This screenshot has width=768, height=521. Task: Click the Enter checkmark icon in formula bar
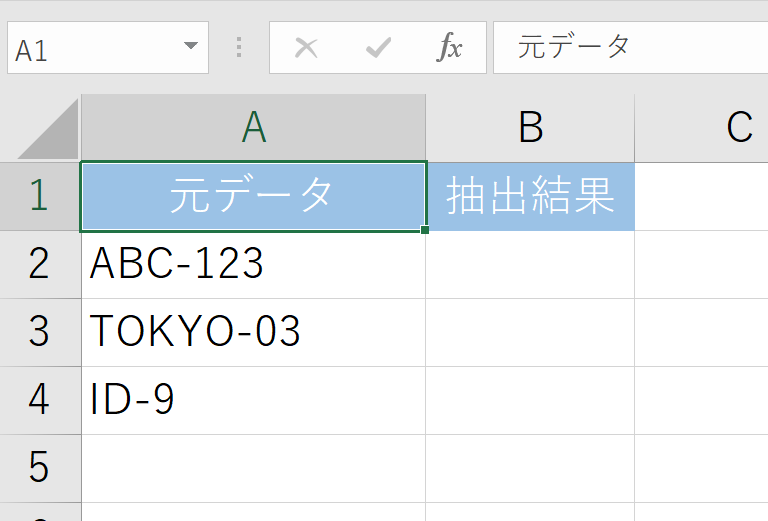(x=378, y=48)
